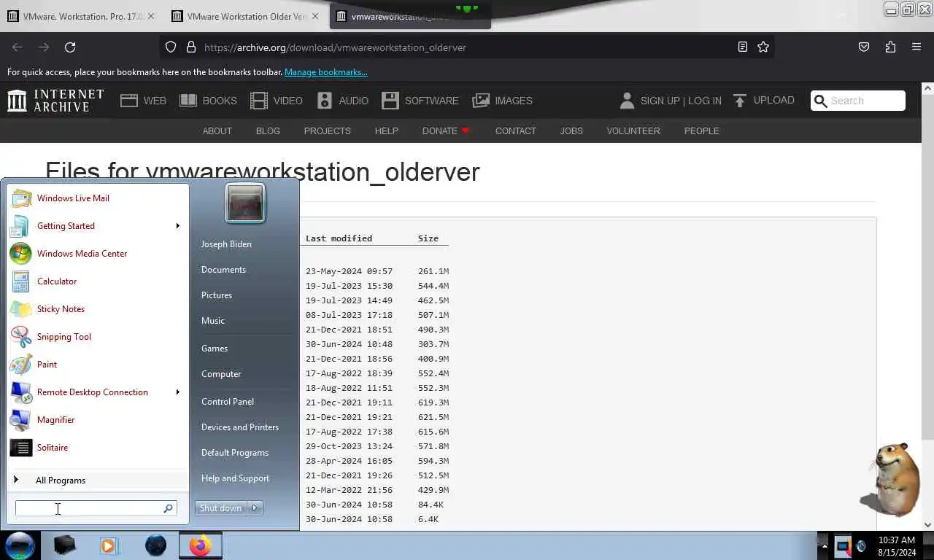Open Pictures in Start menu
934x560 pixels.
point(217,295)
